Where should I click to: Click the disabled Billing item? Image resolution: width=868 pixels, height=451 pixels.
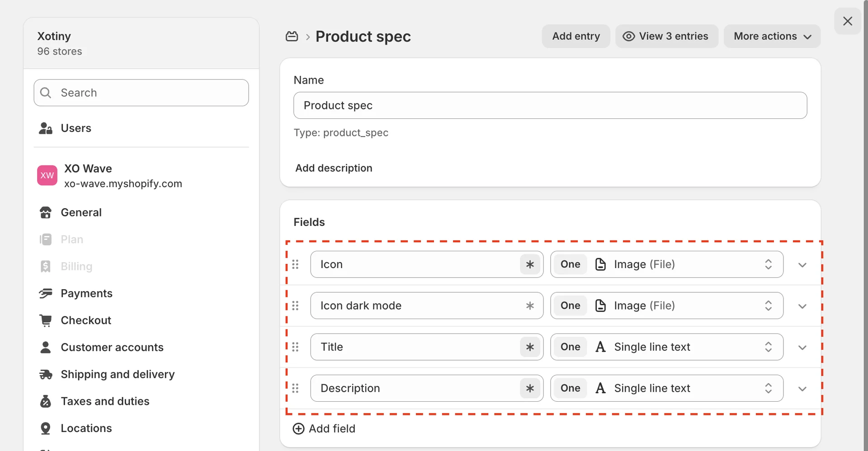pos(141,267)
